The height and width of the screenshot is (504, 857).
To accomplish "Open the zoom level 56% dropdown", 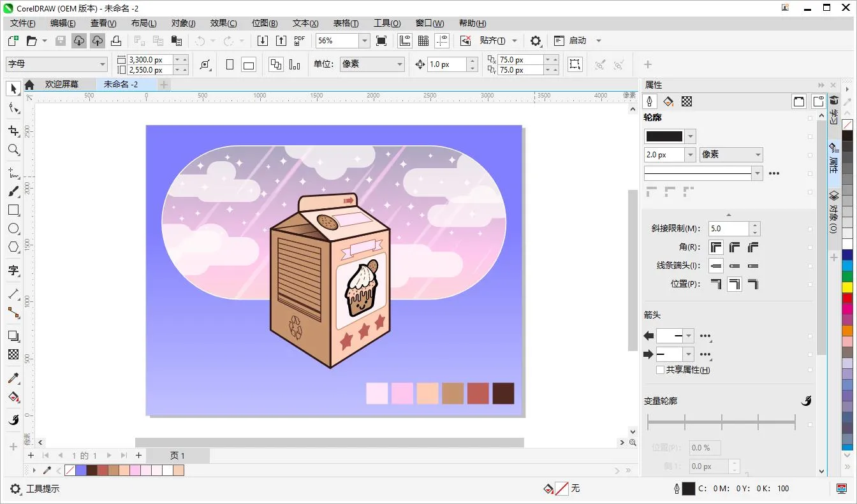I will point(364,41).
